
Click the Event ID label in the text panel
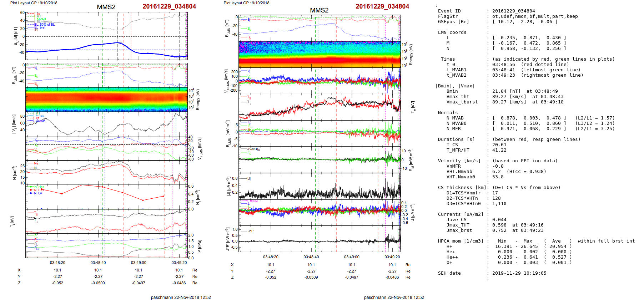449,11
